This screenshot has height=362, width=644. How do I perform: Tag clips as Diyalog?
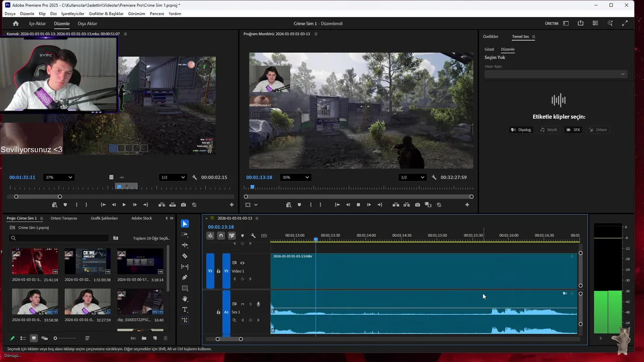pyautogui.click(x=521, y=130)
